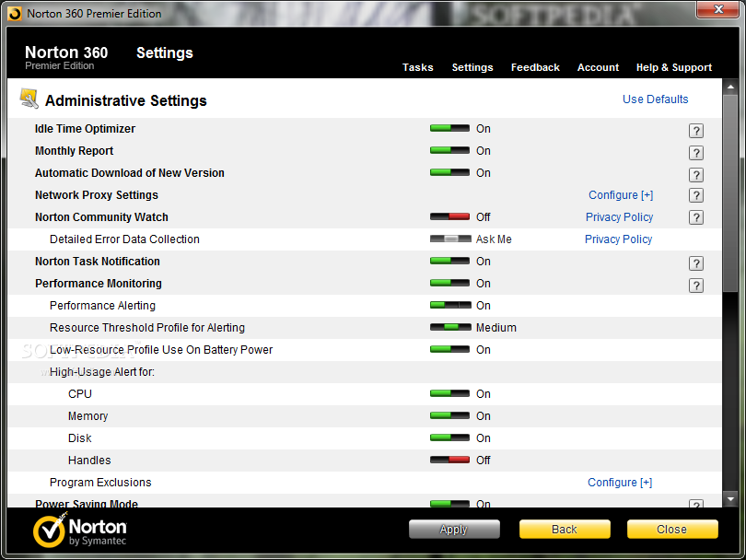The height and width of the screenshot is (560, 746).
Task: Click the Medium threshold value text
Action: tap(496, 328)
